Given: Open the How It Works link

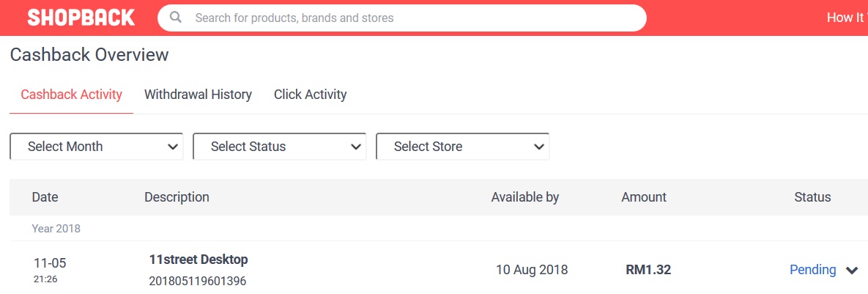Looking at the screenshot, I should tap(847, 18).
